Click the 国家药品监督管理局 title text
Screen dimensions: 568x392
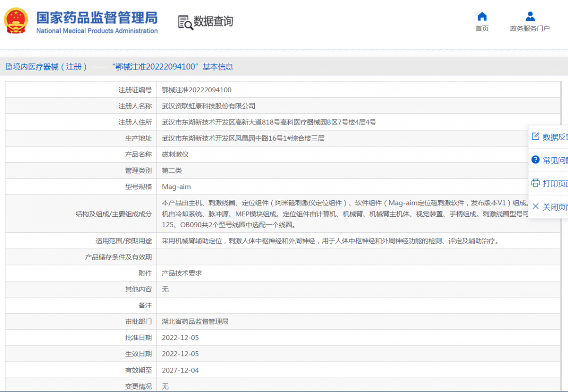pos(97,18)
